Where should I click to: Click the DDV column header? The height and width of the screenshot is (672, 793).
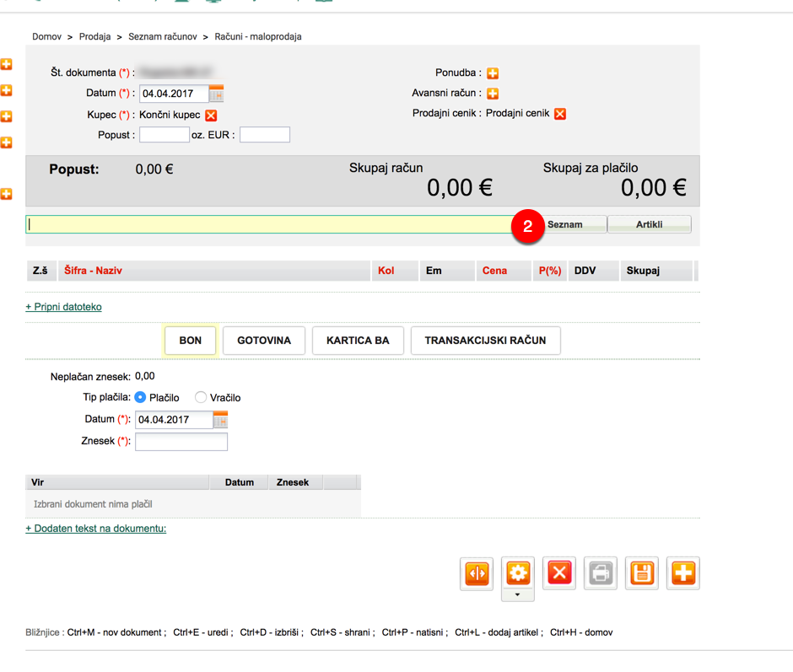pyautogui.click(x=594, y=271)
